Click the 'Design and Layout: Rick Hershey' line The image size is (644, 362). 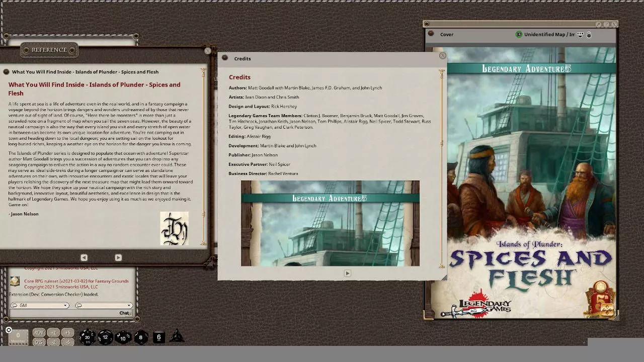pyautogui.click(x=263, y=107)
